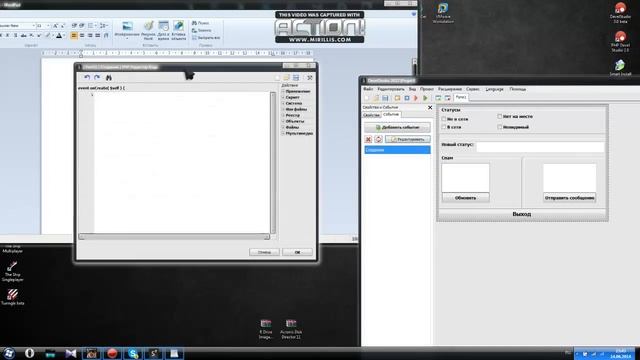This screenshot has height=360, width=640.
Task: Expand the Мои файлы node in actions tree
Action: coord(283,109)
